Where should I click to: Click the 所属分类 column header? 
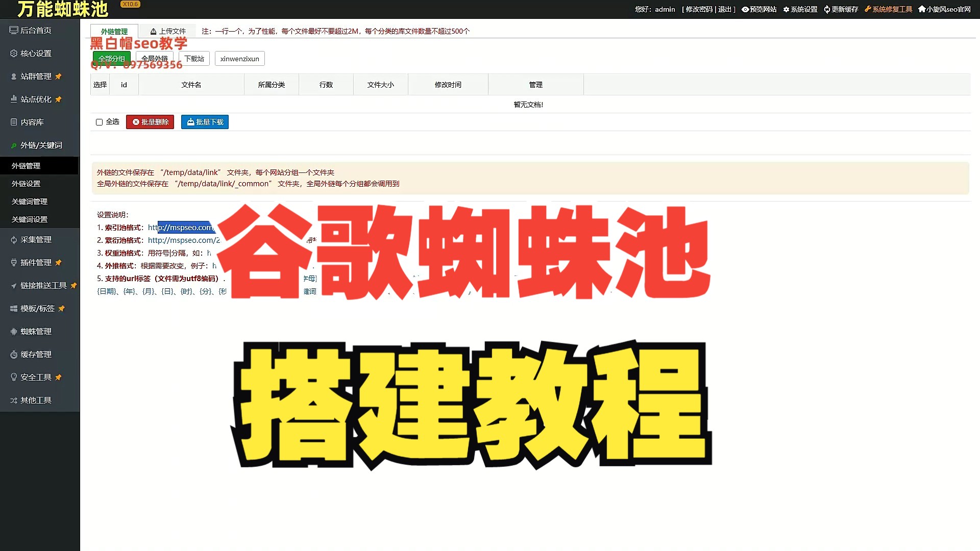tap(272, 85)
